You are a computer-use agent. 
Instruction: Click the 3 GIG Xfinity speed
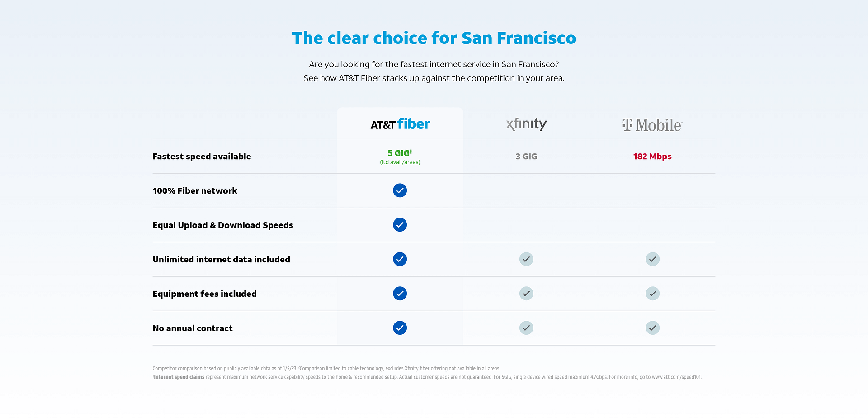[526, 157]
